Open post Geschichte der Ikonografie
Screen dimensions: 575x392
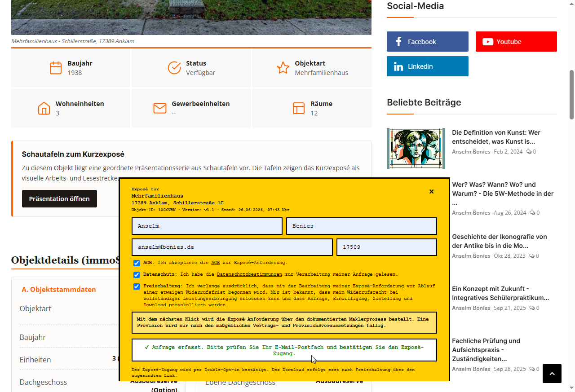[x=499, y=241]
